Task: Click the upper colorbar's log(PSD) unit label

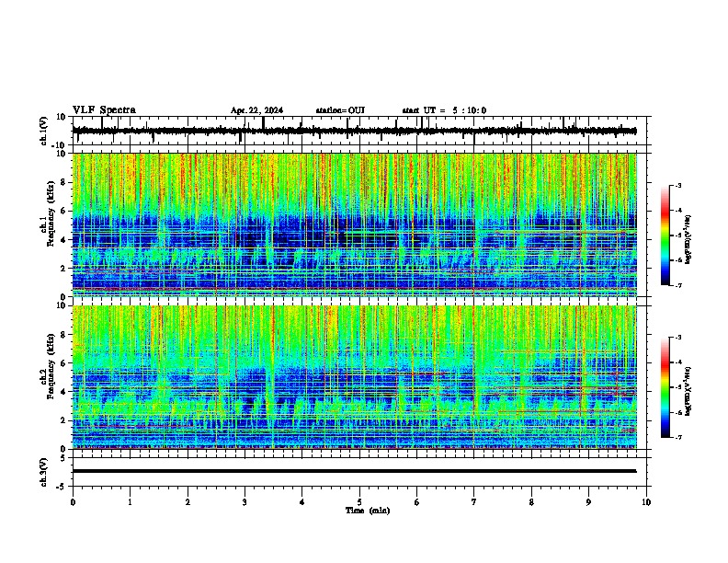Action: (688, 239)
